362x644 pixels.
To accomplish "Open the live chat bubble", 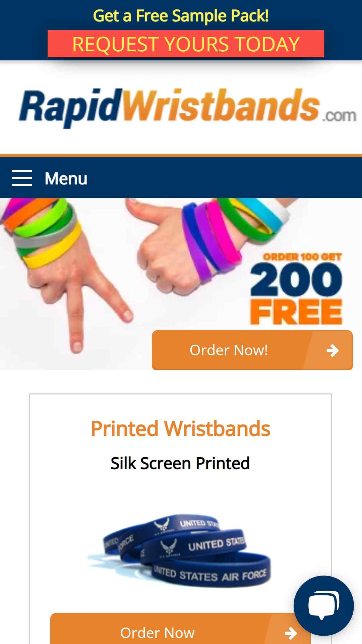I will [323, 605].
